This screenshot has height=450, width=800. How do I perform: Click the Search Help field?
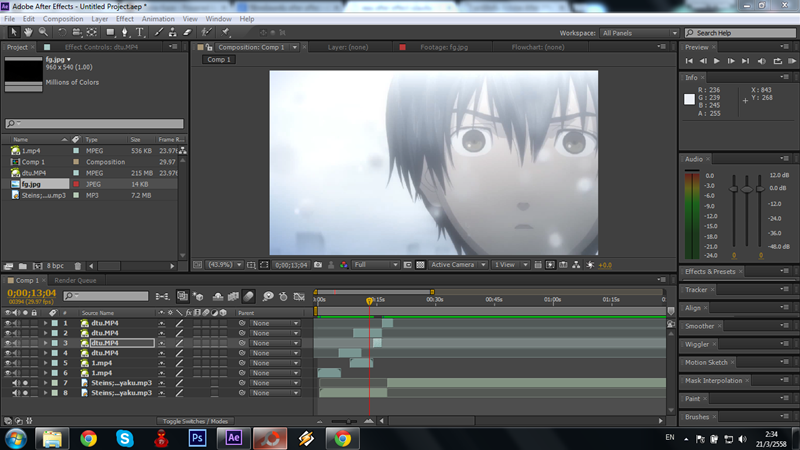[740, 33]
